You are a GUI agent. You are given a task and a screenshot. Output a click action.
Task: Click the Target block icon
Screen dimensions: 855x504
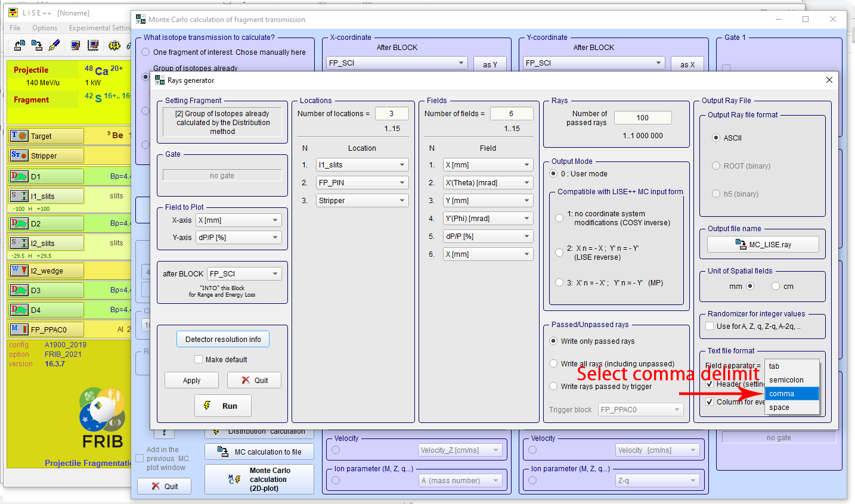coord(19,136)
